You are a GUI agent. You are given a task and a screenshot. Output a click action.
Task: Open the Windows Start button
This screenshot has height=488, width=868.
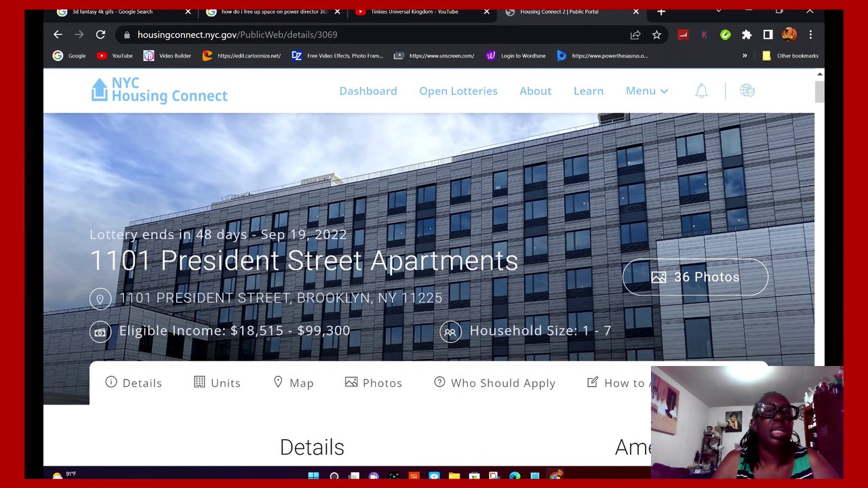point(313,476)
